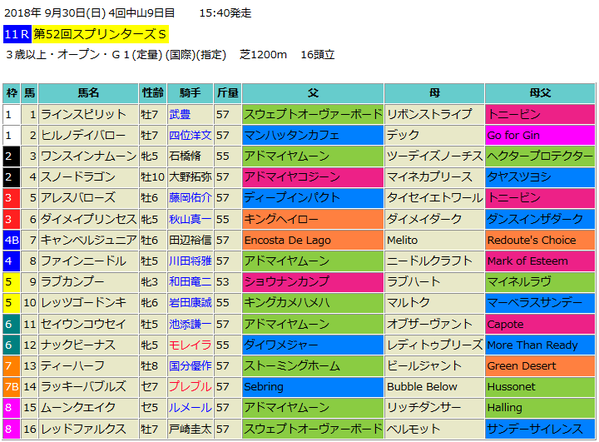Open jockey link 国分優作
Image resolution: width=599 pixels, height=442 pixels.
[x=190, y=366]
